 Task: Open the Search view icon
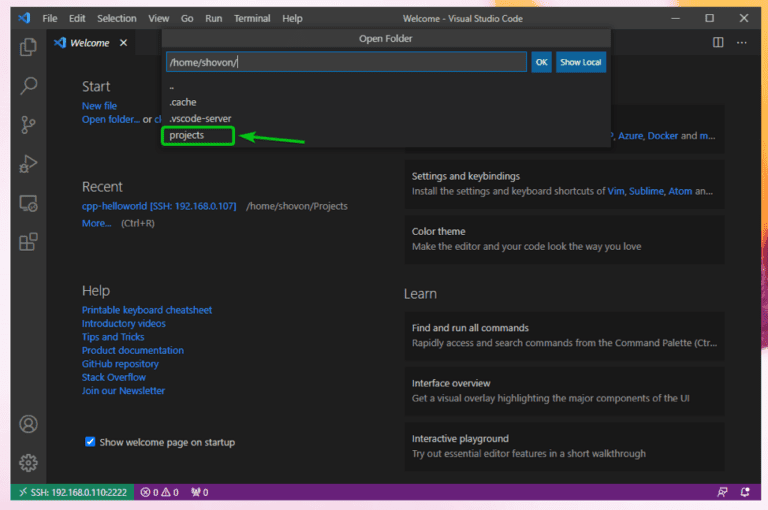(x=28, y=86)
